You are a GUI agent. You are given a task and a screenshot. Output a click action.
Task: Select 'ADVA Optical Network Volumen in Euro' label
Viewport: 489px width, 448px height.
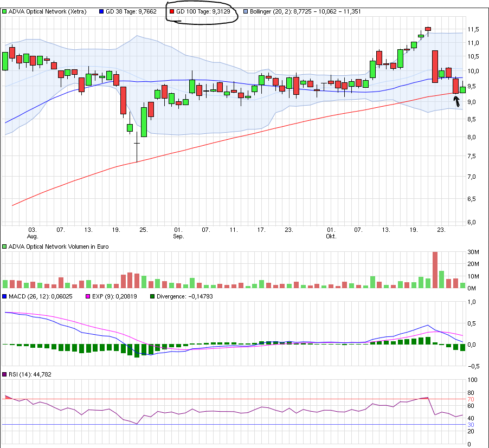(x=59, y=246)
